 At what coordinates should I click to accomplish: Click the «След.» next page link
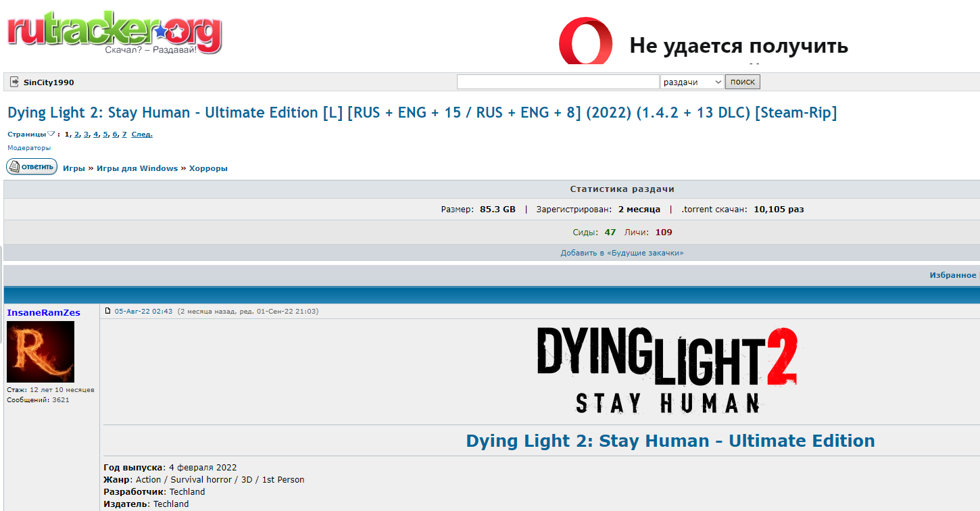(142, 135)
